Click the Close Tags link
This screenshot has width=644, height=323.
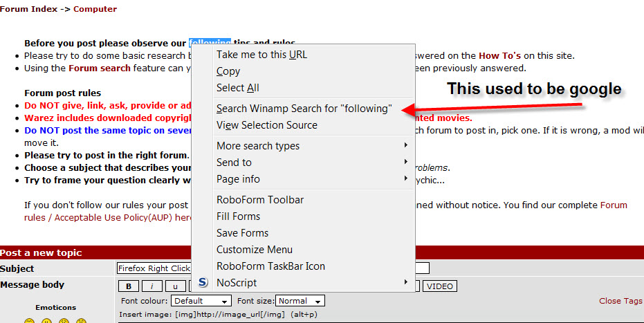620,301
